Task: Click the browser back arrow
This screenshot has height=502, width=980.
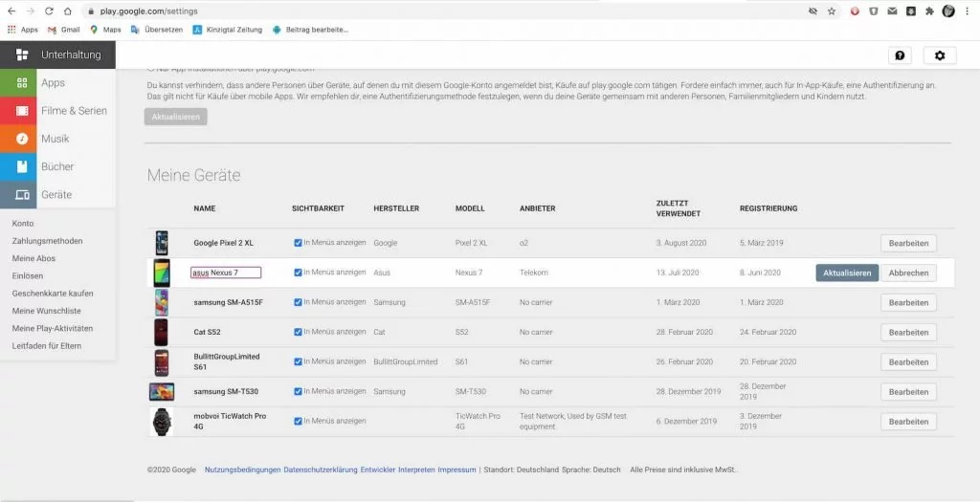Action: [11, 11]
